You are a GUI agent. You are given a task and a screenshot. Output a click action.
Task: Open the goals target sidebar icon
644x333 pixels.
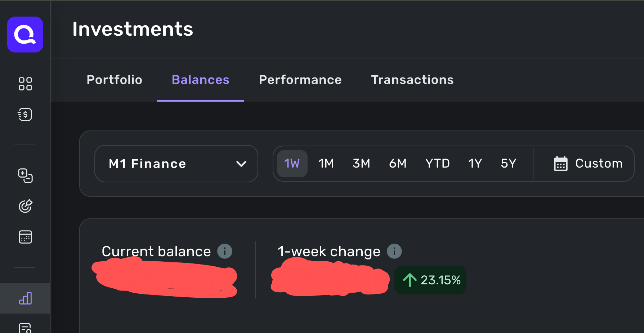point(25,206)
